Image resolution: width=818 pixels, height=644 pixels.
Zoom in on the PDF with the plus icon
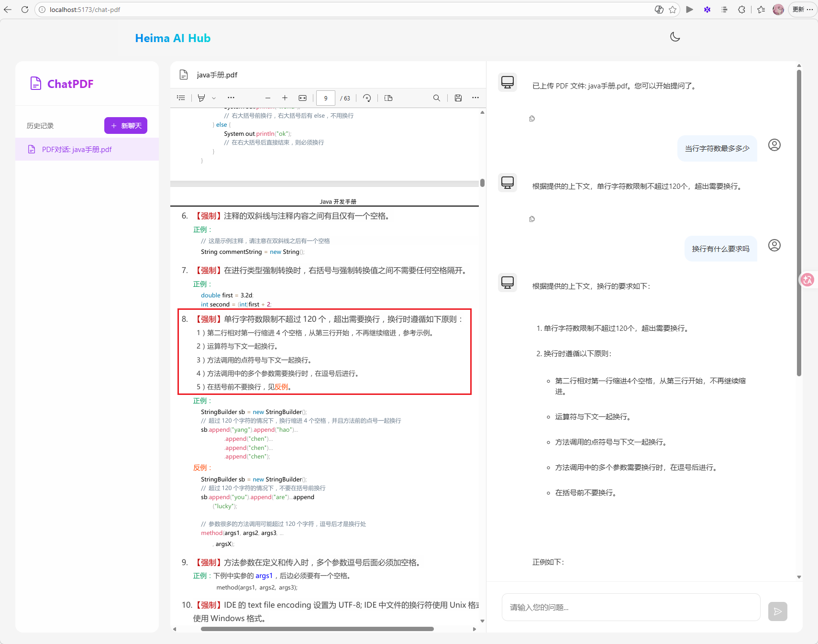285,98
